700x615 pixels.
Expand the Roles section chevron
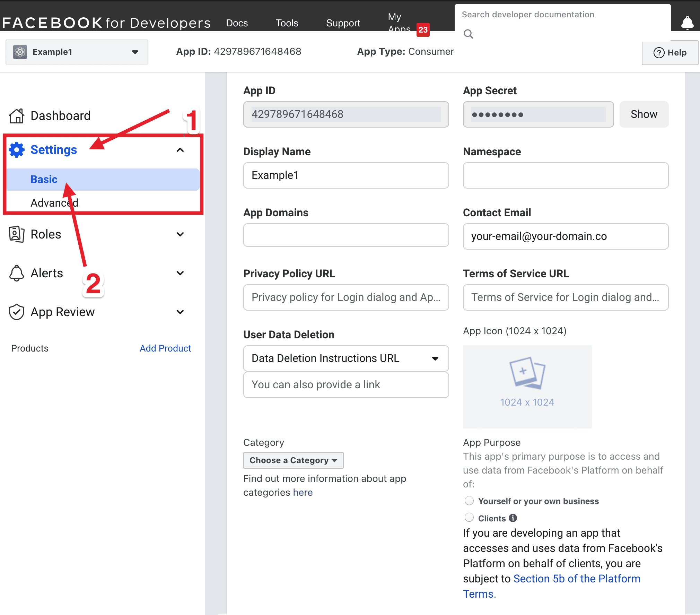(180, 234)
